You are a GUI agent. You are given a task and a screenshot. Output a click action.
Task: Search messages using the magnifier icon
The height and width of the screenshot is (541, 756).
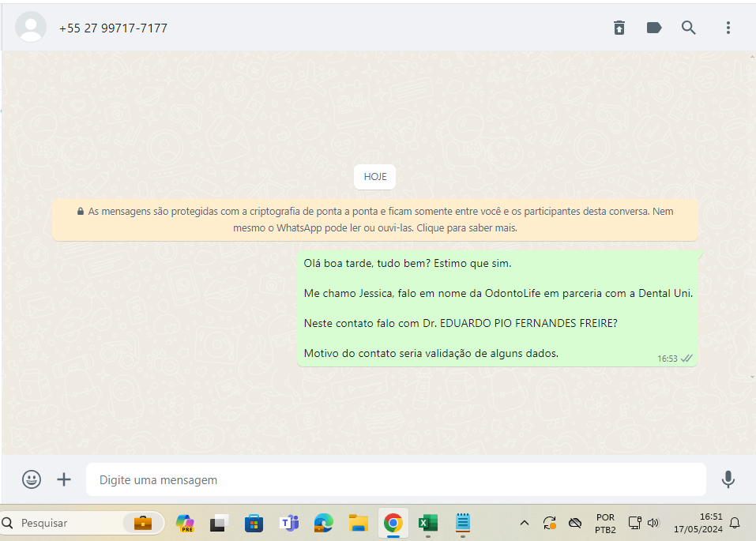[x=689, y=28]
